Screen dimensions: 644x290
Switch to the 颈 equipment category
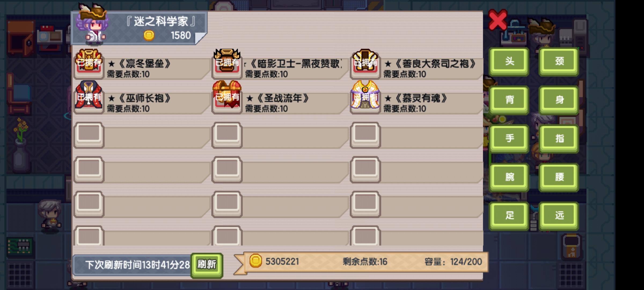(559, 61)
